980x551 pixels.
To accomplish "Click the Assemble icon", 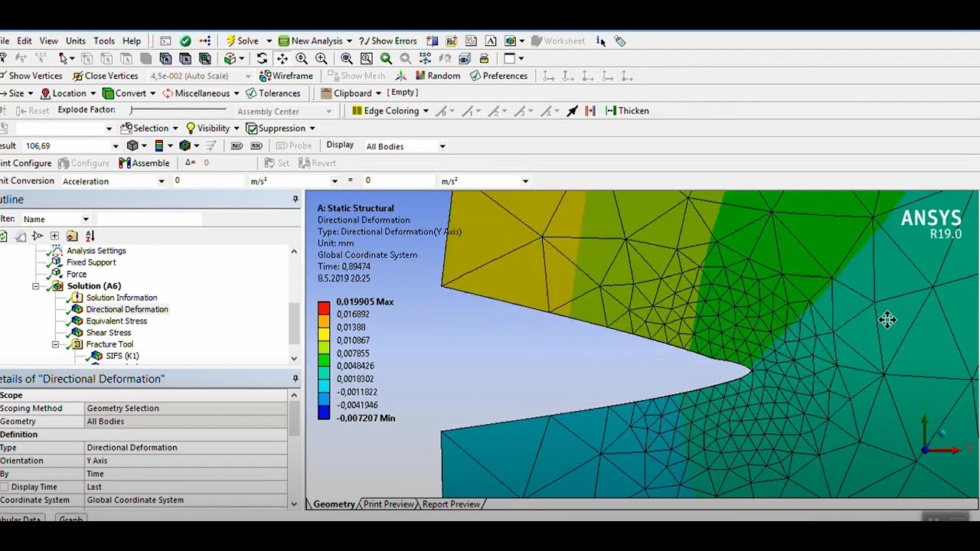I will [125, 163].
